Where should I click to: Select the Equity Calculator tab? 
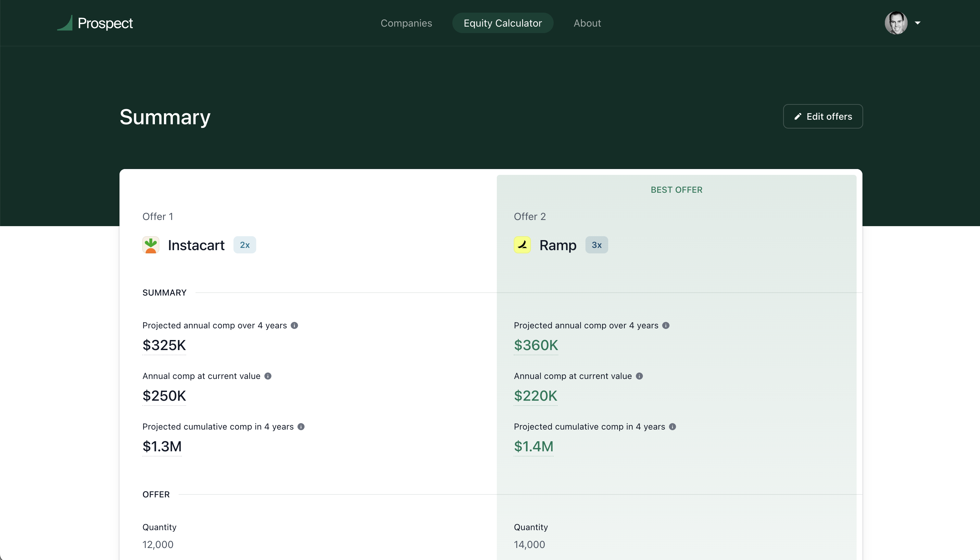[502, 23]
